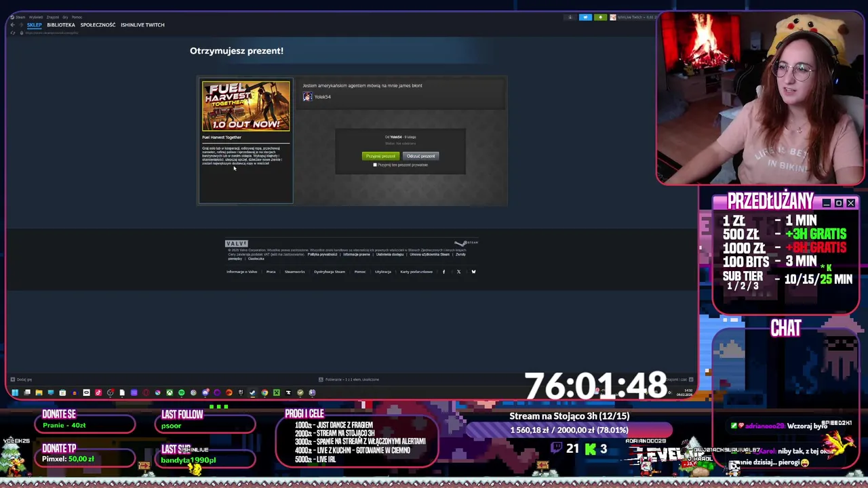Open Spotify from the taskbar
This screenshot has height=488, width=868.
(x=181, y=392)
